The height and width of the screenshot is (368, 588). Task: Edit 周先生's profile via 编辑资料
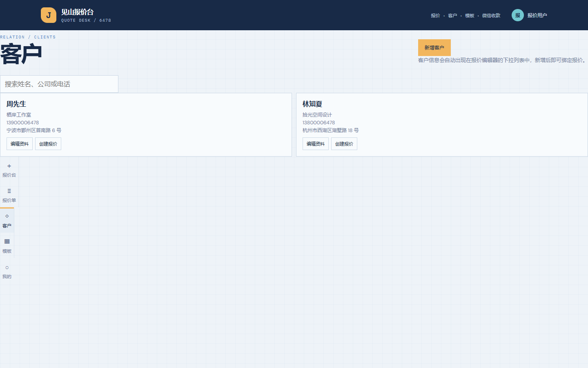[x=20, y=144]
